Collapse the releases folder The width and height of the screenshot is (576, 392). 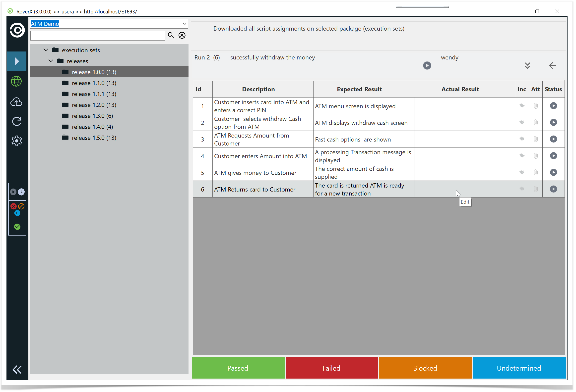(x=51, y=61)
